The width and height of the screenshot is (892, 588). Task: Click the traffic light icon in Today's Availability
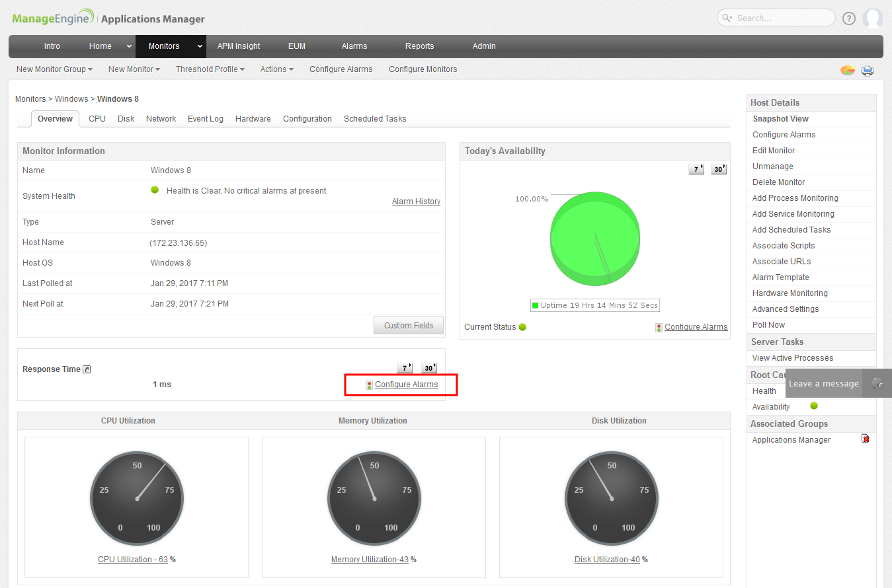coord(659,328)
